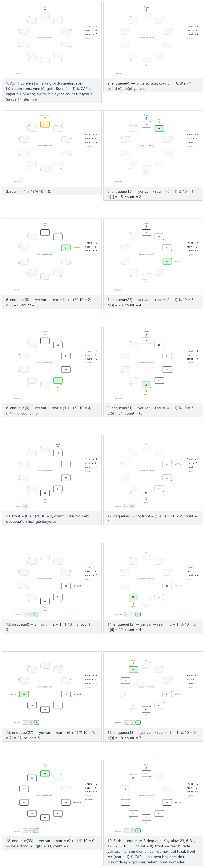Open step 1 card about halka gibi düşünelim
The image size is (205, 868).
(51, 52)
